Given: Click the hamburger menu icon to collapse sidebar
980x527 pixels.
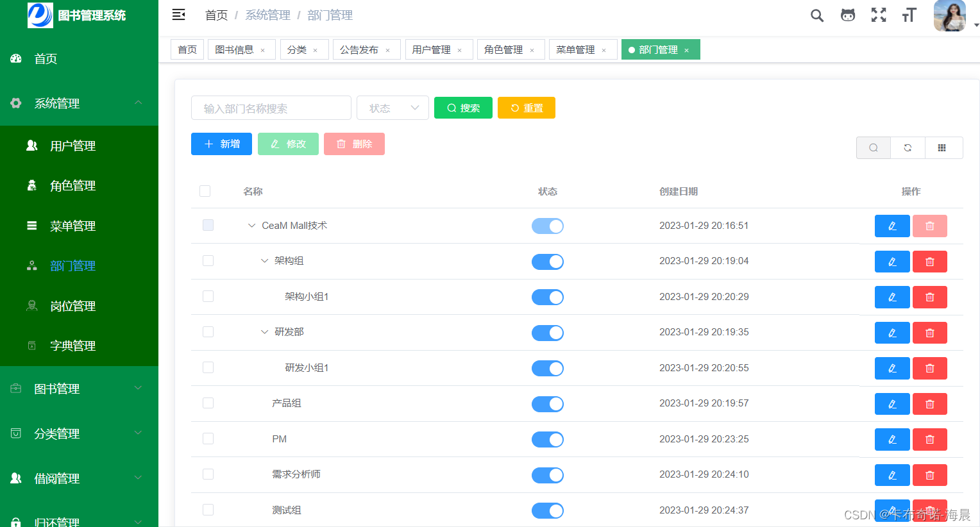Looking at the screenshot, I should [178, 14].
